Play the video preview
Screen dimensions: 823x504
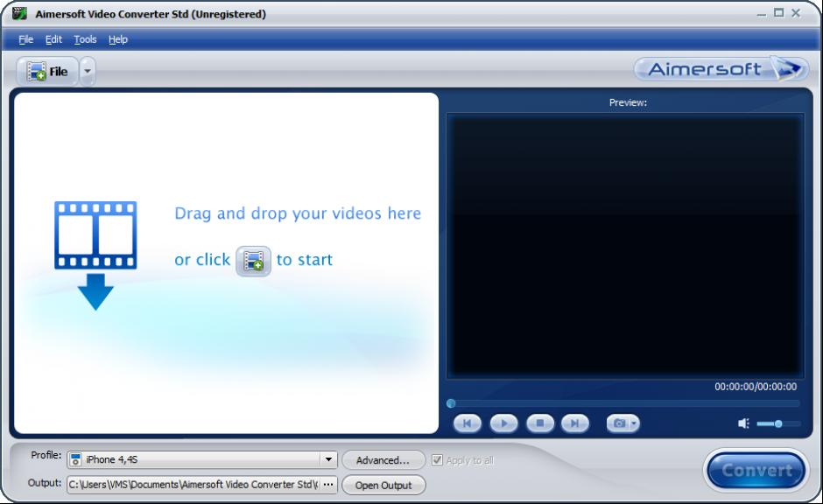[x=504, y=423]
